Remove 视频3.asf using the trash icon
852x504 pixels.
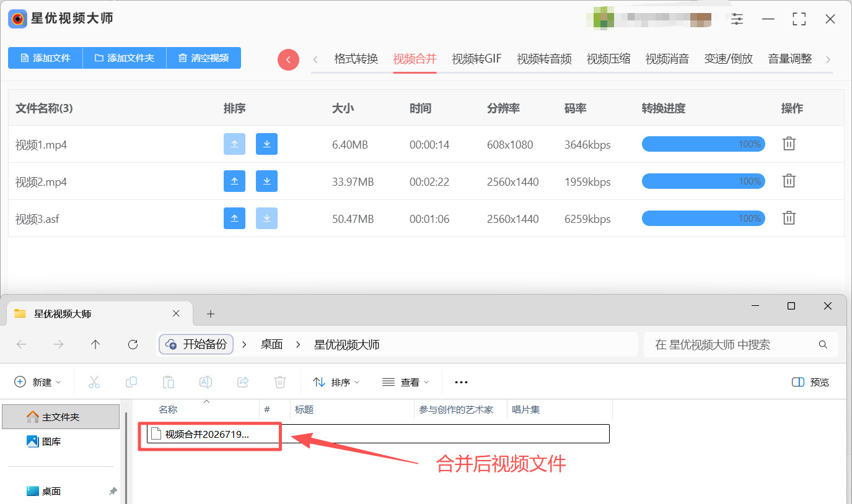789,219
